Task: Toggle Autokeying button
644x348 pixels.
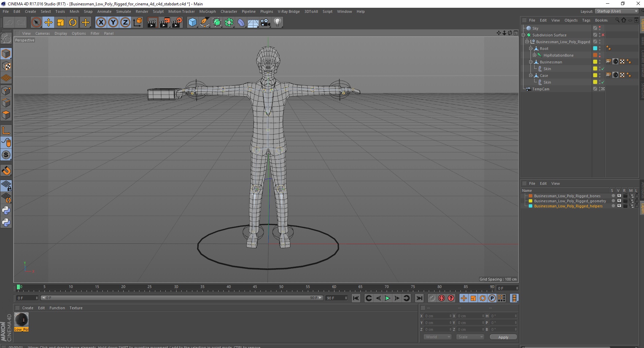Action: pos(442,298)
